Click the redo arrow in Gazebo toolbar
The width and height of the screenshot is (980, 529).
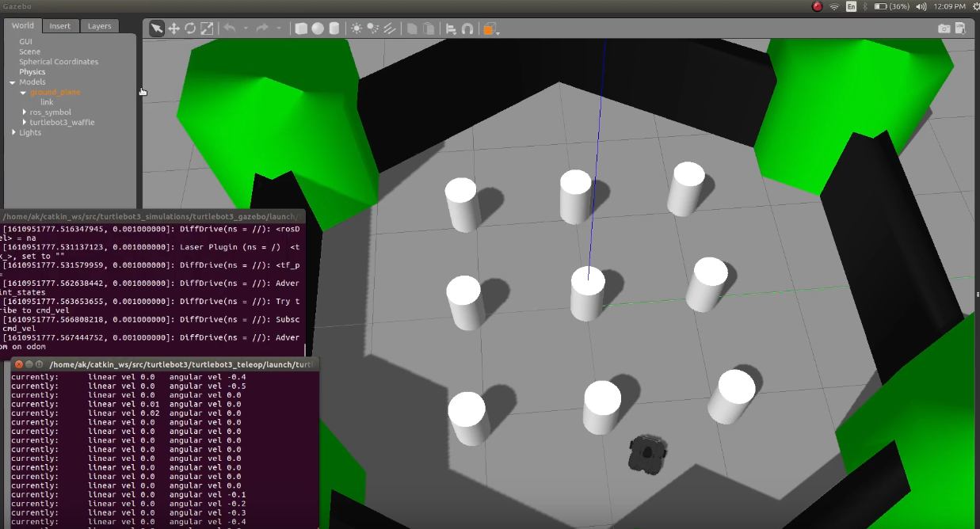[x=262, y=29]
